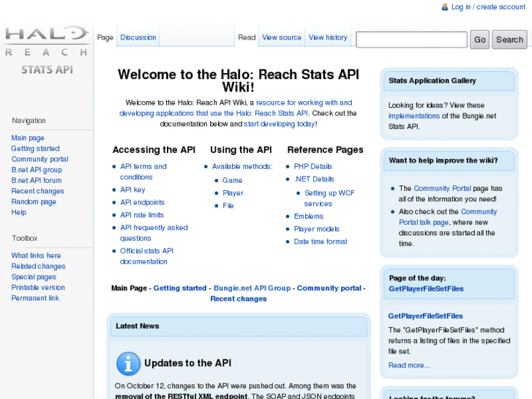This screenshot has width=532, height=399.
Task: Open Community Portal link in help box
Action: 442,188
